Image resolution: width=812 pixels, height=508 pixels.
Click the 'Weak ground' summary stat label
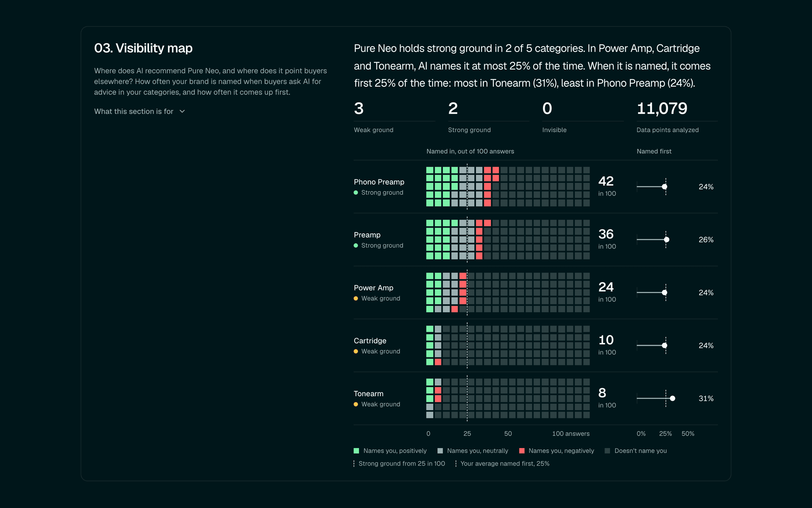[x=374, y=130]
